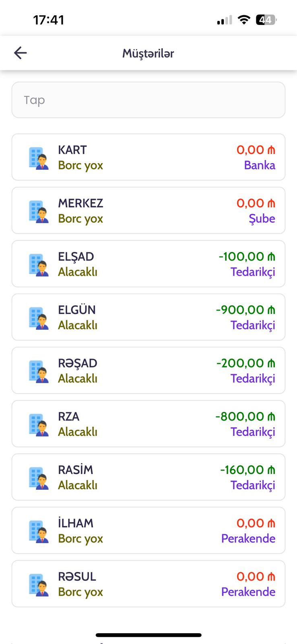
Task: Click the customer icon beside RASİM
Action: click(39, 478)
